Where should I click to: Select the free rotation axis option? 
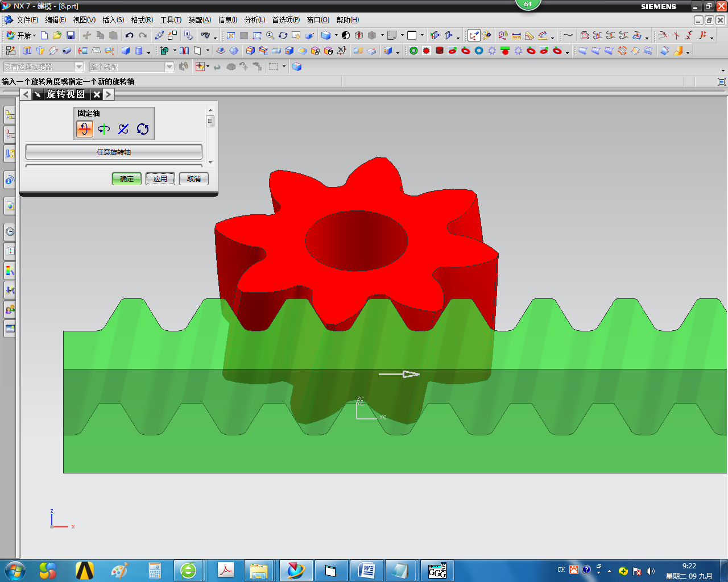click(x=143, y=129)
